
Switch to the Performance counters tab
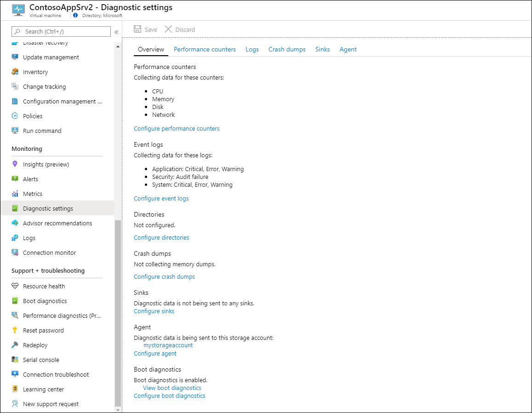205,49
